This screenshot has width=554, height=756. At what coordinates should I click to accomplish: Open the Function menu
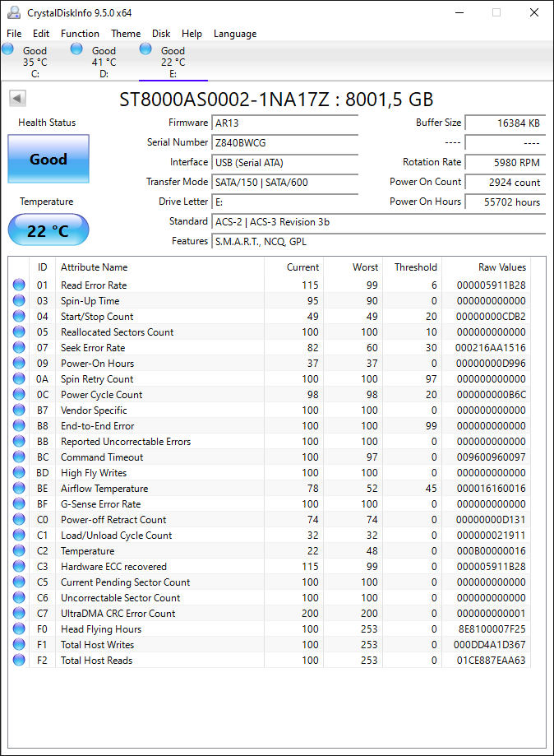point(80,33)
